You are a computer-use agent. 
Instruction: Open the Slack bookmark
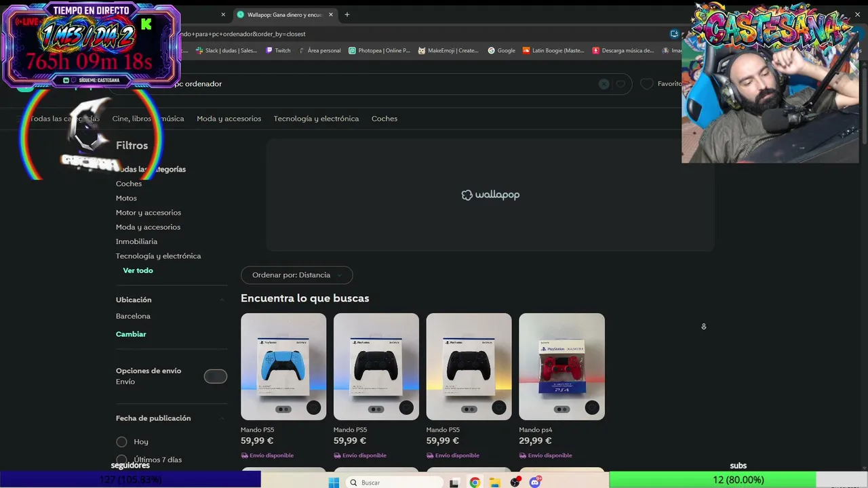226,50
